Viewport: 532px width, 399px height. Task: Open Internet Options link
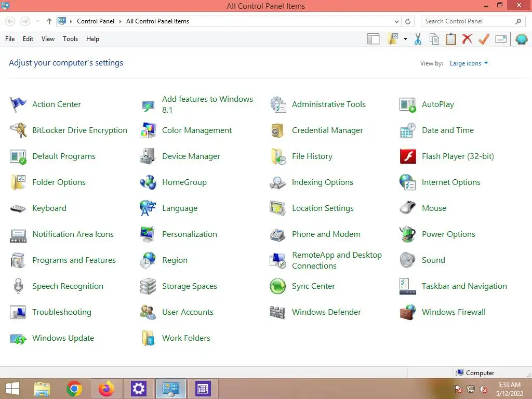click(x=451, y=182)
